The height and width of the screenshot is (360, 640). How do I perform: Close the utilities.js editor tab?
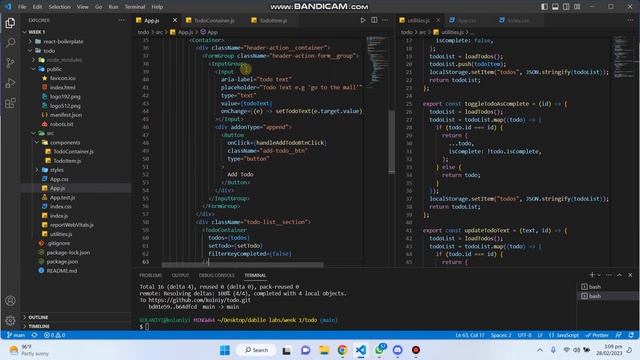pyautogui.click(x=438, y=20)
